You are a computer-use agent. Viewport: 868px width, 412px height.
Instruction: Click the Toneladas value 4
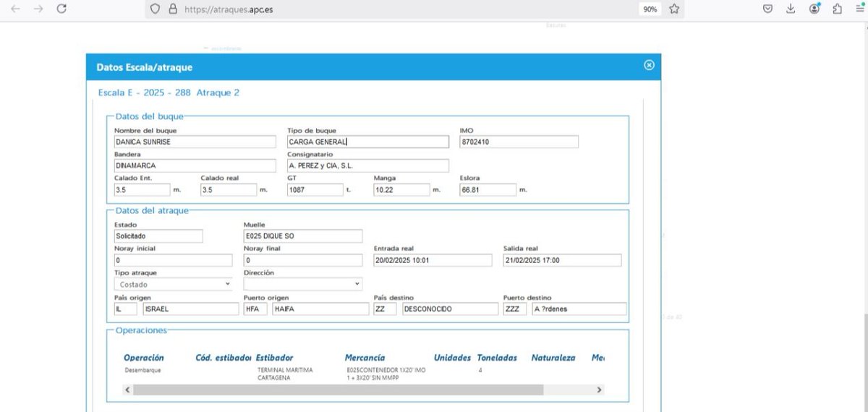tap(480, 370)
